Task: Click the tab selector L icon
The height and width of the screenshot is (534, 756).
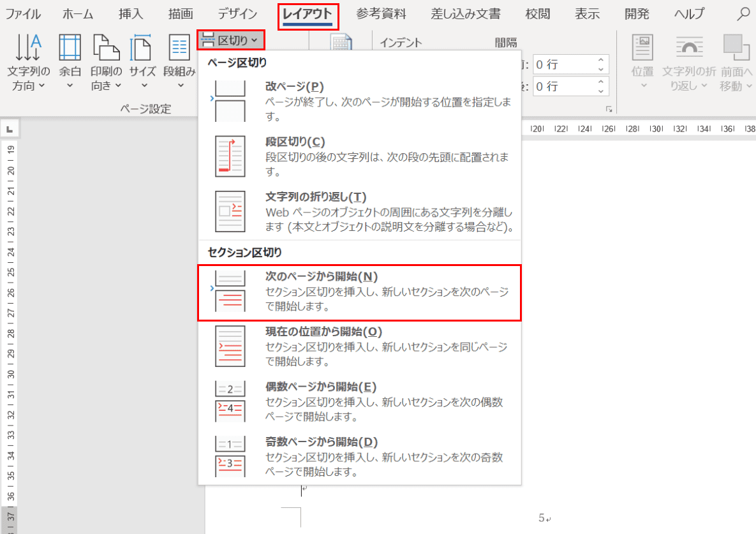Action: point(10,129)
